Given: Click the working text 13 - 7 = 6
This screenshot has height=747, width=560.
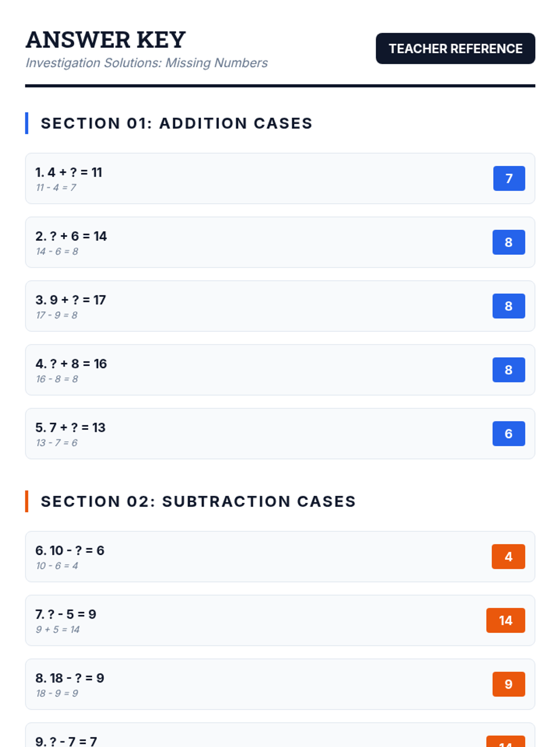Looking at the screenshot, I should pyautogui.click(x=57, y=443).
